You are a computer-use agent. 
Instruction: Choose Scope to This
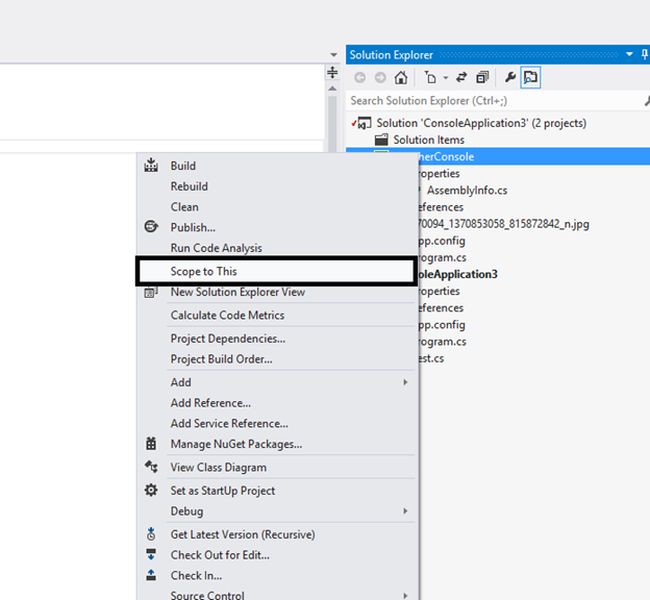pyautogui.click(x=276, y=271)
